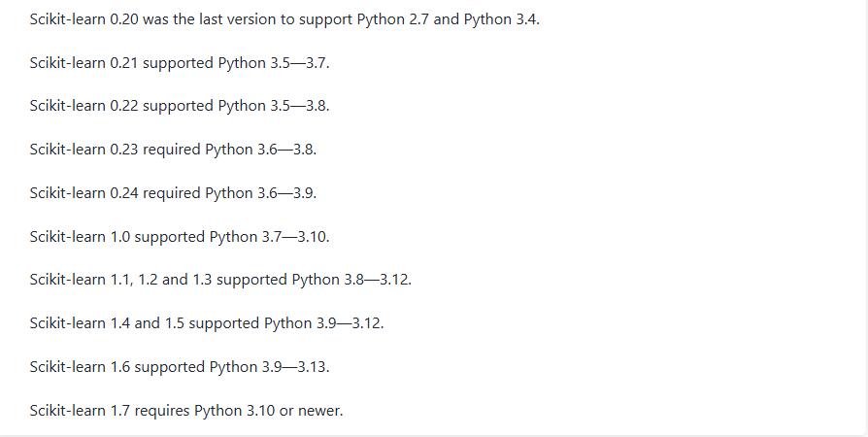868x437 pixels.
Task: Click the Scikit-learn 1.0 supported line
Action: pyautogui.click(x=180, y=237)
